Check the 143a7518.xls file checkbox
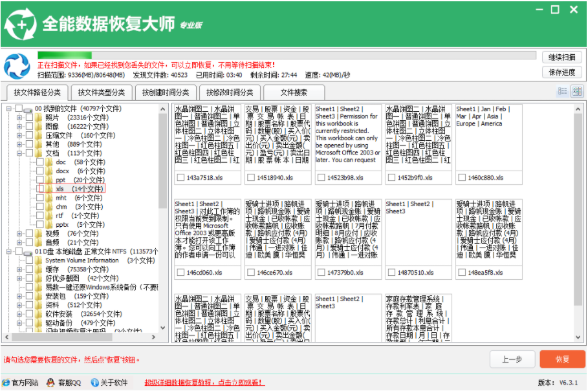 click(x=180, y=178)
